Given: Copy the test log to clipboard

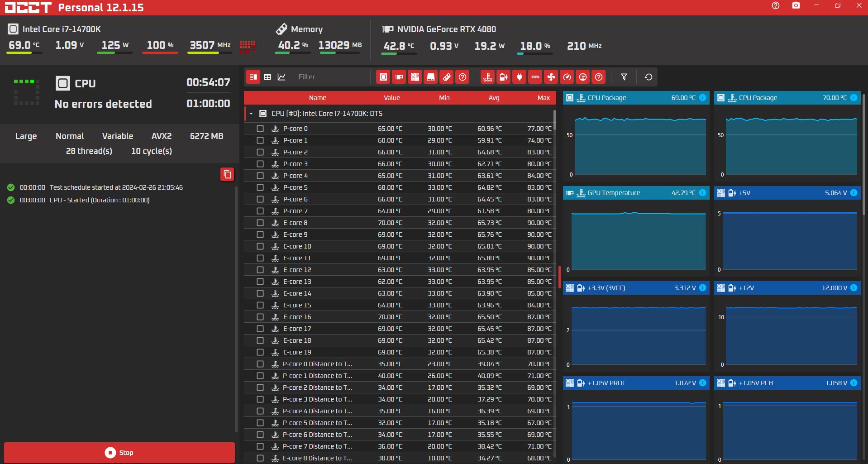Looking at the screenshot, I should pyautogui.click(x=227, y=174).
